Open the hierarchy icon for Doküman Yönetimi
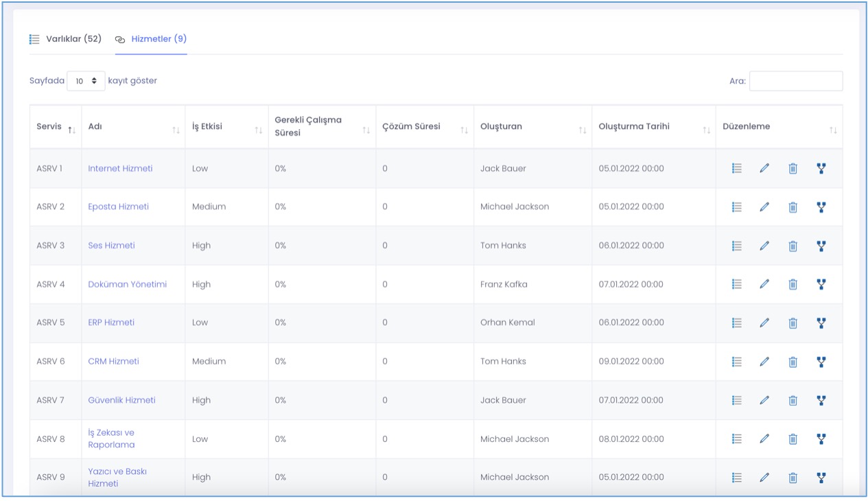Image resolution: width=868 pixels, height=501 pixels. pyautogui.click(x=821, y=284)
